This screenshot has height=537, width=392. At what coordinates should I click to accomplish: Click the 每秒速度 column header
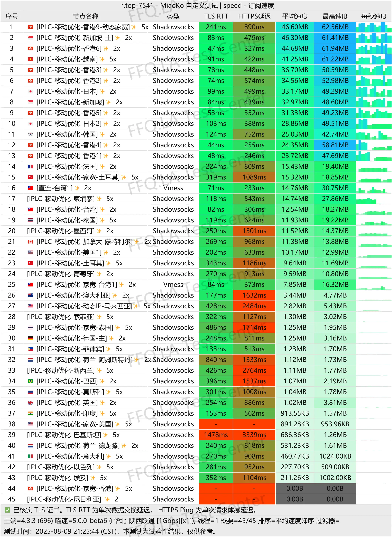tap(374, 16)
